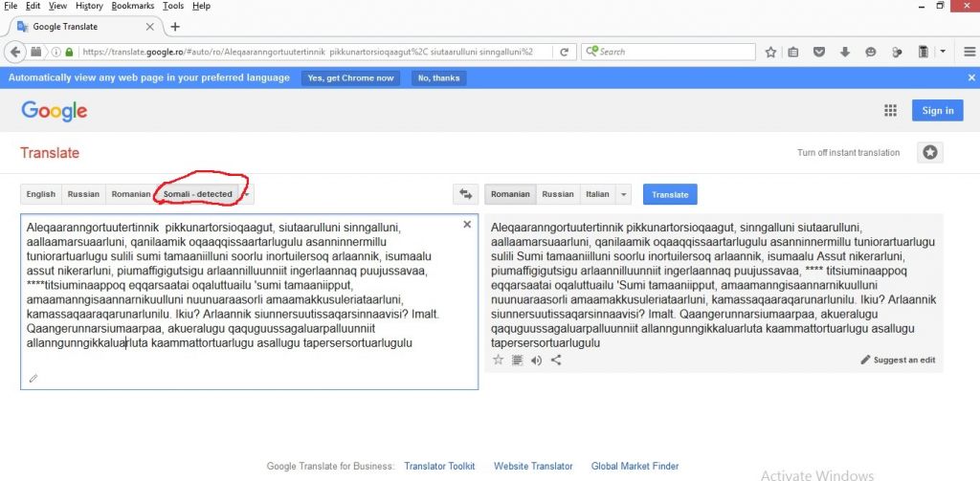Select Romanian as source language
The height and width of the screenshot is (481, 980).
tap(131, 194)
